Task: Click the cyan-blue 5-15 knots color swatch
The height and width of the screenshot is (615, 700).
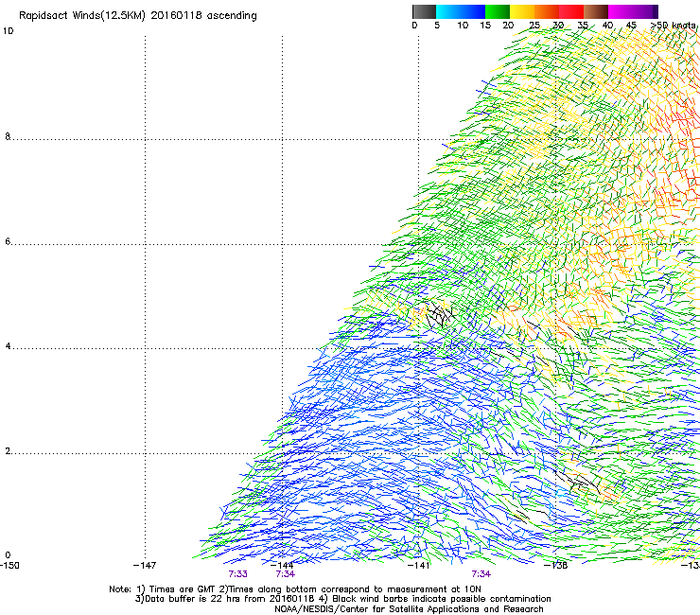Action: pos(461,11)
